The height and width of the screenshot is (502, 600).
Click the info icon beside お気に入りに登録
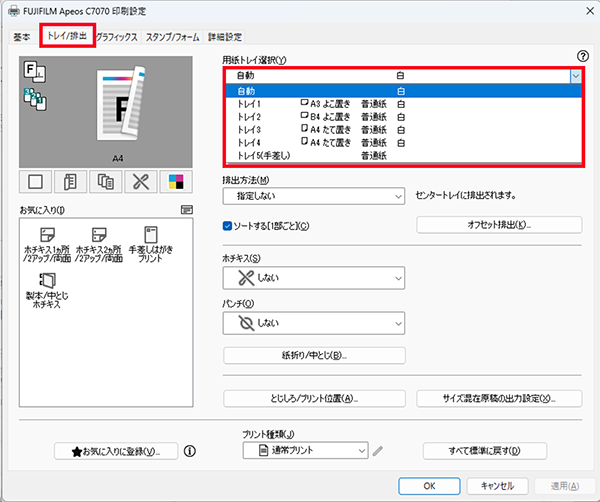(190, 451)
